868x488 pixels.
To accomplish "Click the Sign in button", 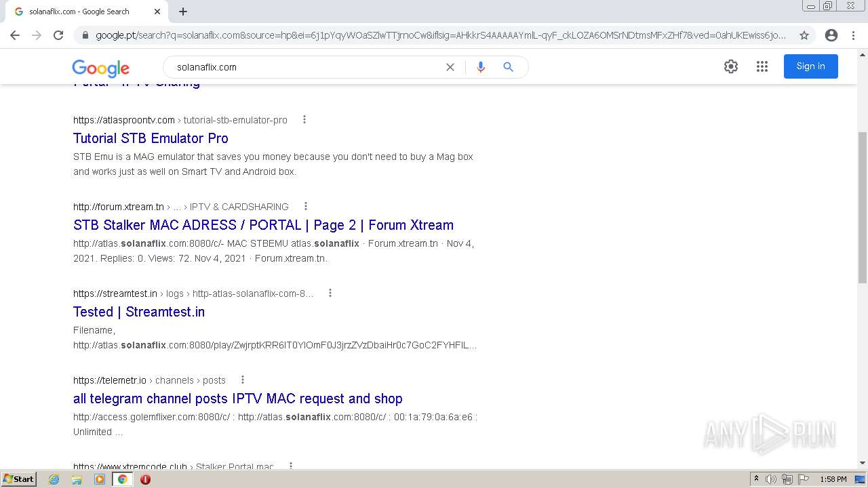I will tap(811, 66).
